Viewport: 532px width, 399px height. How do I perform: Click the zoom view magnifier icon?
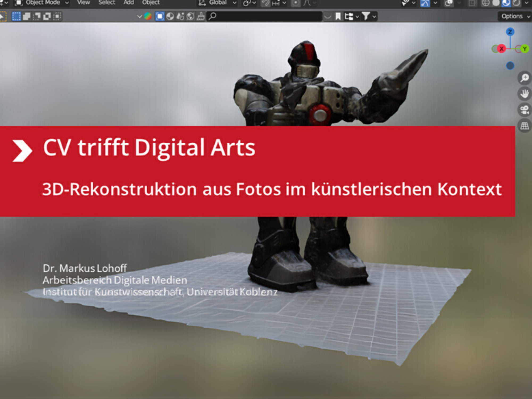pos(525,78)
